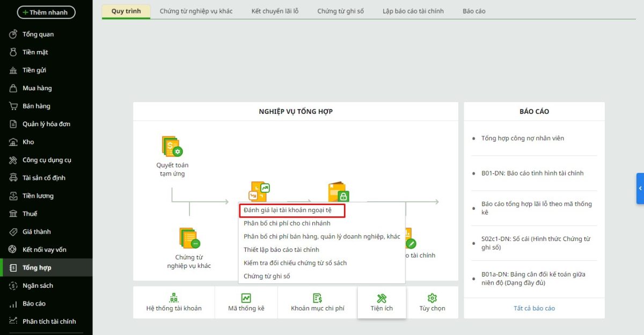
Task: Open Mã thống kê chart icon
Action: [x=246, y=298]
